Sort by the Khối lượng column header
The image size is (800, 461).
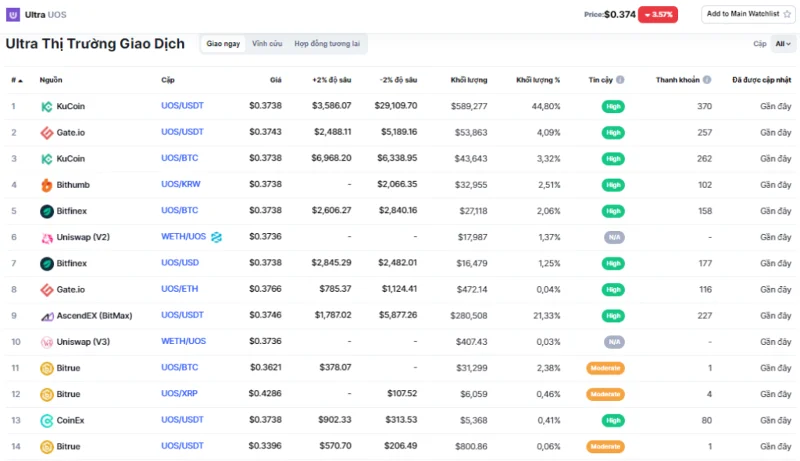pyautogui.click(x=469, y=80)
